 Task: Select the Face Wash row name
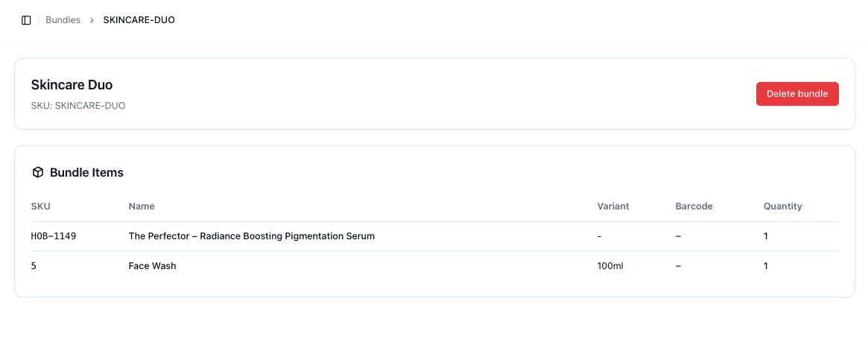152,266
